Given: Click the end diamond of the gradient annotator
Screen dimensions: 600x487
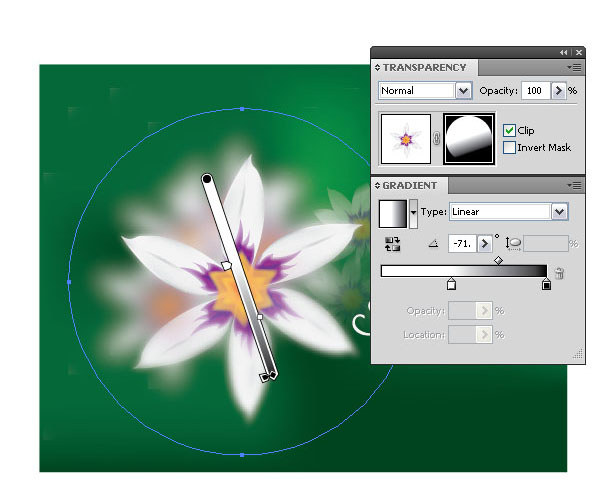Looking at the screenshot, I should click(x=273, y=375).
